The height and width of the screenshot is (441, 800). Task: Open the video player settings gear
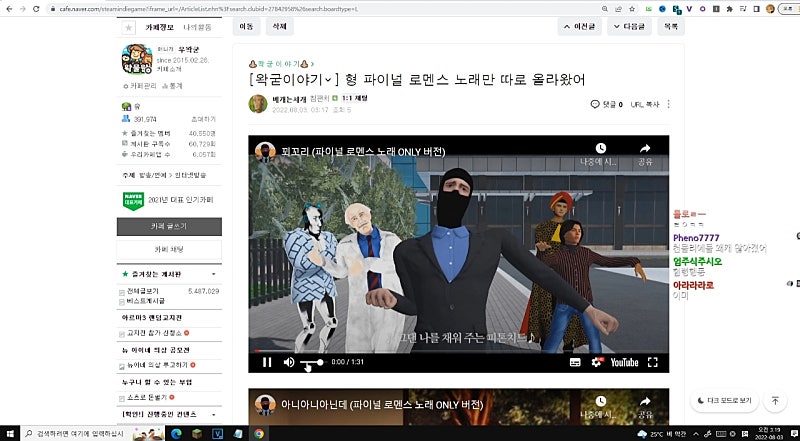(x=597, y=362)
